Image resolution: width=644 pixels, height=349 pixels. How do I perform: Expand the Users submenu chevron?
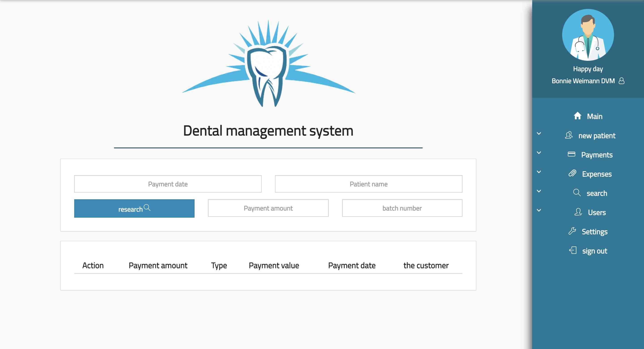[539, 210]
